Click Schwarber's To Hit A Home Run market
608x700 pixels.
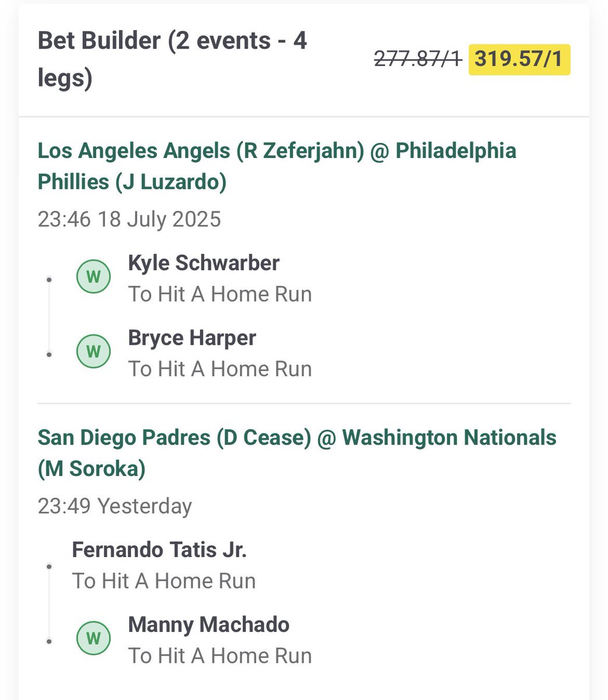tap(220, 294)
